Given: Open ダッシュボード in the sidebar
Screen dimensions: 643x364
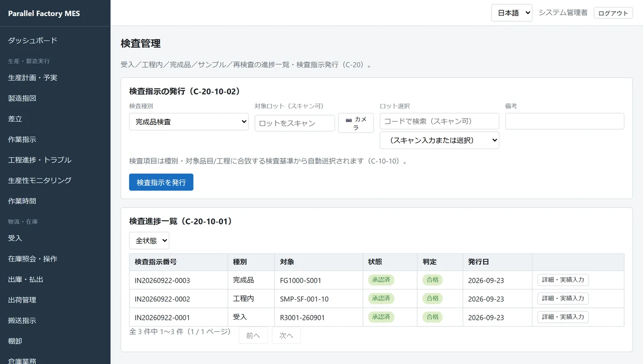Looking at the screenshot, I should (x=33, y=40).
